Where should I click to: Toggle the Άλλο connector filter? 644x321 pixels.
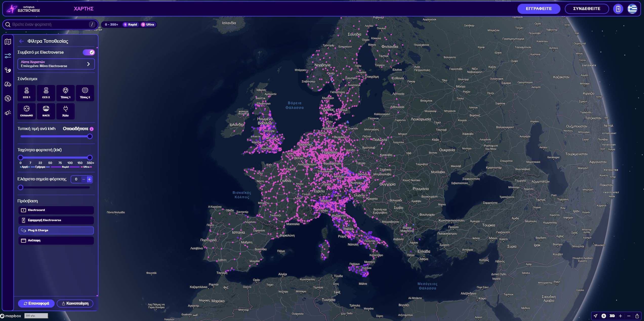[x=66, y=111]
